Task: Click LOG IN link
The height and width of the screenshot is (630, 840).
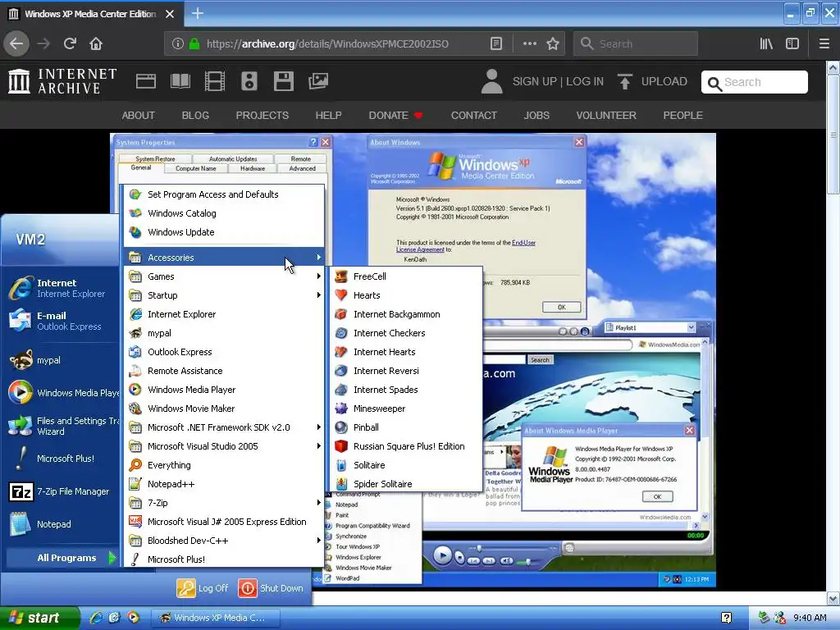Action: [x=584, y=81]
